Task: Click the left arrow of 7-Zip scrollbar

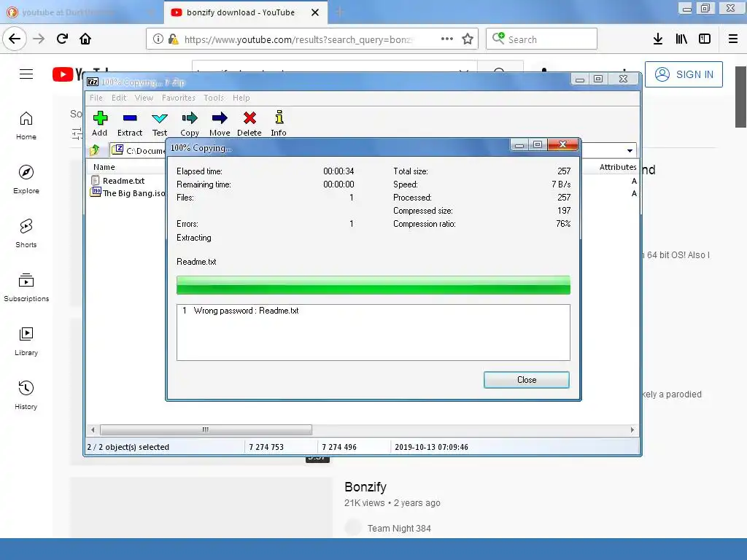Action: 93,429
